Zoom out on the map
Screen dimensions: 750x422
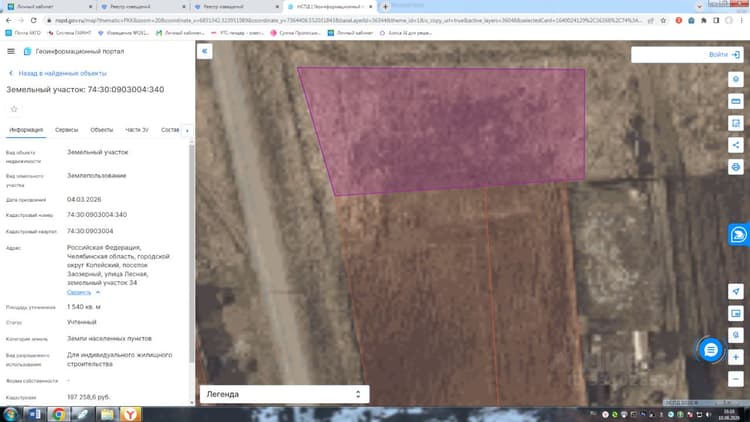[x=736, y=379]
